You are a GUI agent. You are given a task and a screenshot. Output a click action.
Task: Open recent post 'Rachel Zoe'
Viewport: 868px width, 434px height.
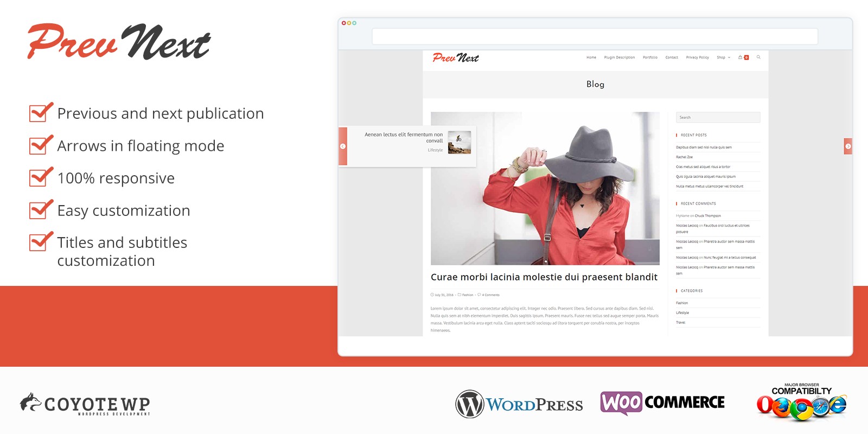coord(684,157)
